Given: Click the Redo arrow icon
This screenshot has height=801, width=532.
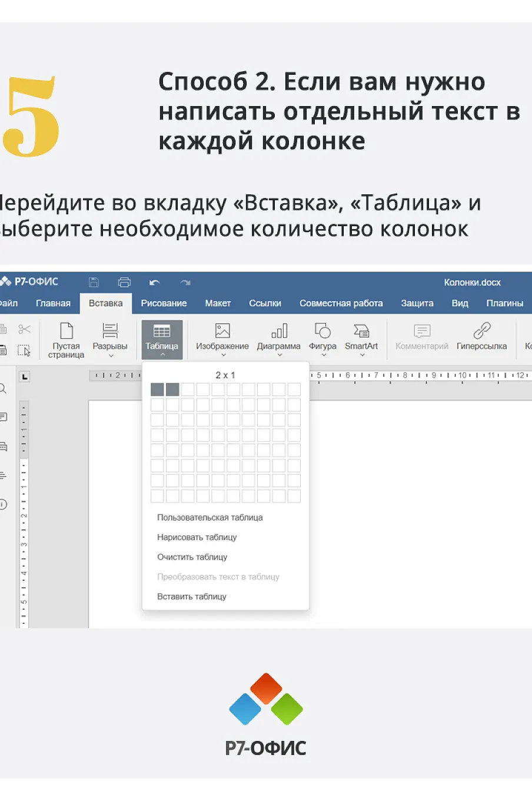Looking at the screenshot, I should pos(185,283).
